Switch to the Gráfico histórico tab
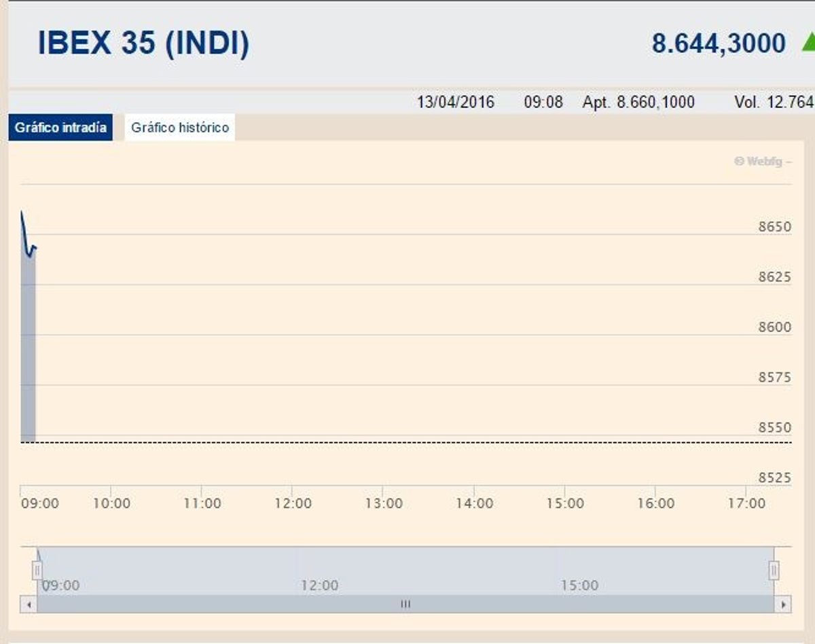815x644 pixels. pos(180,128)
